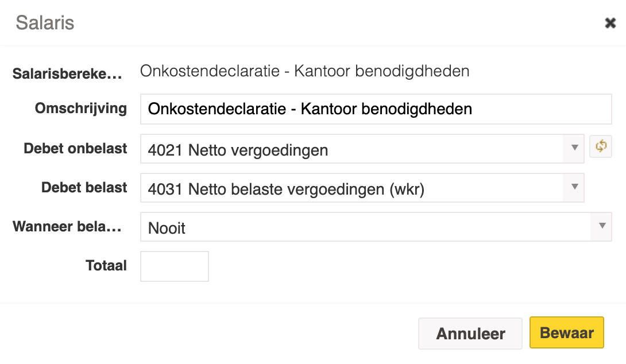Click the truncated Salarisbereke… label

pos(67,73)
